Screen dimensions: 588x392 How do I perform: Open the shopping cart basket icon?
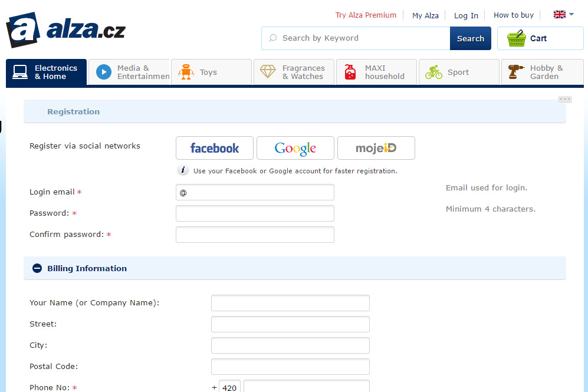pos(517,38)
